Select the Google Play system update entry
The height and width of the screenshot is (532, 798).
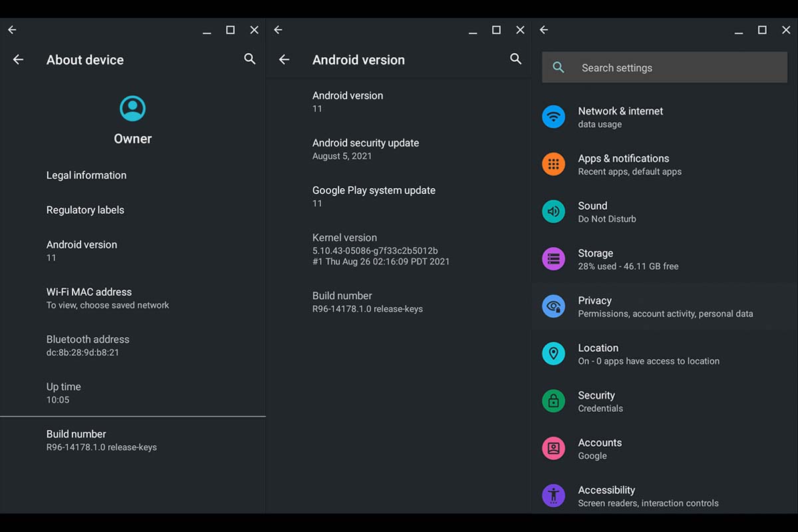click(374, 196)
